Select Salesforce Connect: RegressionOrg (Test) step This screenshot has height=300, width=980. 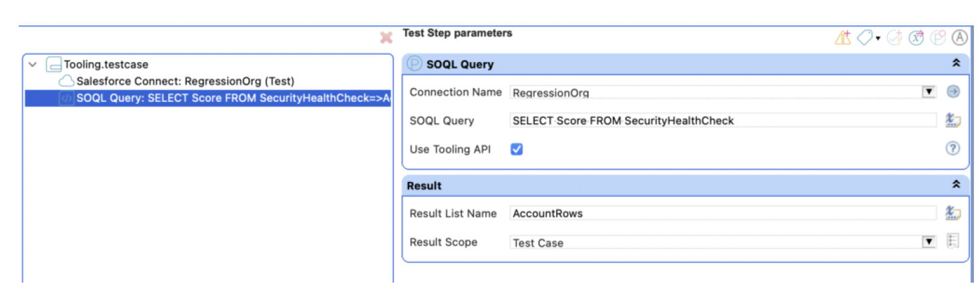185,81
